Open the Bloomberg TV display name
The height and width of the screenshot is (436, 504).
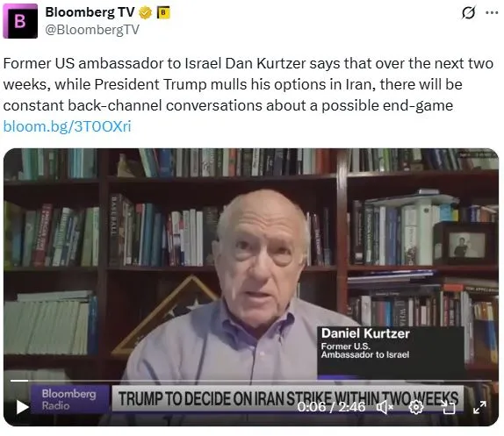[x=90, y=12]
